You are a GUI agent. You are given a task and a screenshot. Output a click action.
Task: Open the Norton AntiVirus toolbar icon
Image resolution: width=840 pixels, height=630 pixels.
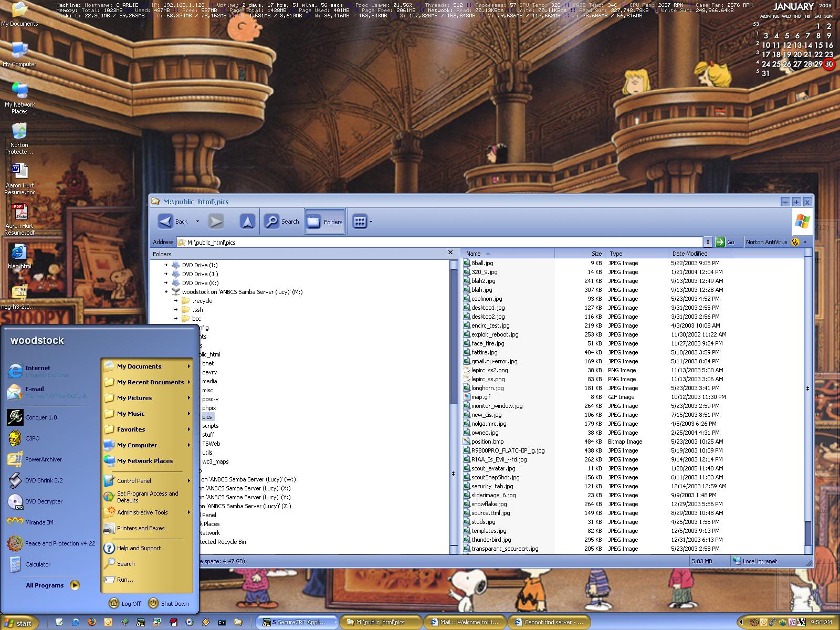coord(795,242)
